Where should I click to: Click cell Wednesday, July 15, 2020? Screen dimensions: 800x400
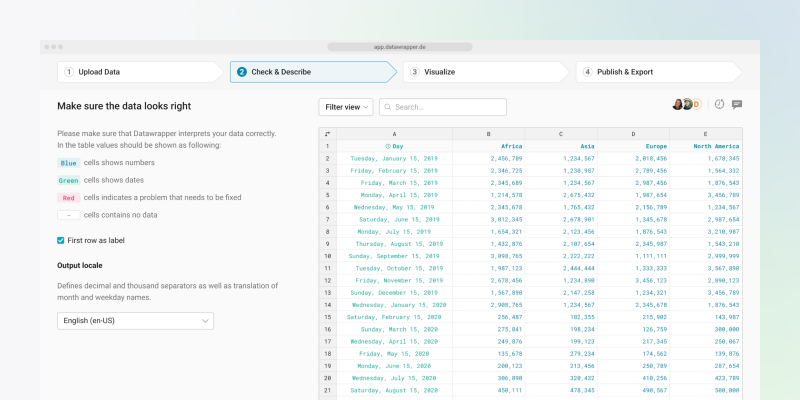click(x=394, y=378)
